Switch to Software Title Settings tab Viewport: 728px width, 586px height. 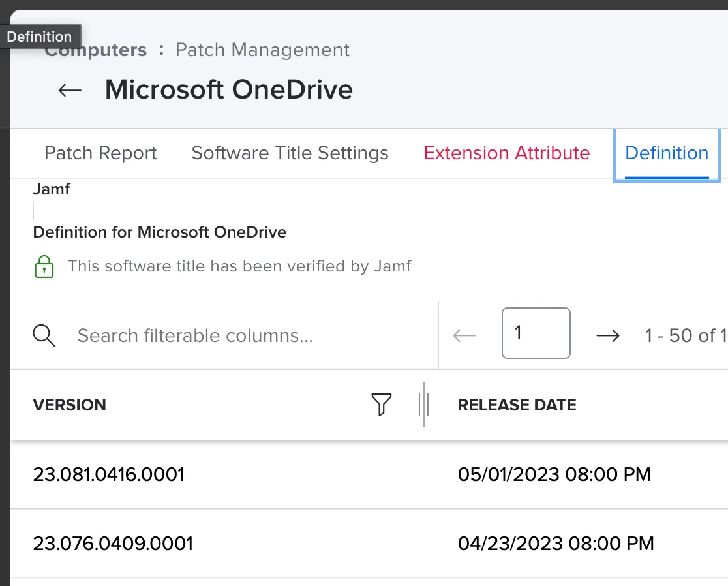pos(290,153)
